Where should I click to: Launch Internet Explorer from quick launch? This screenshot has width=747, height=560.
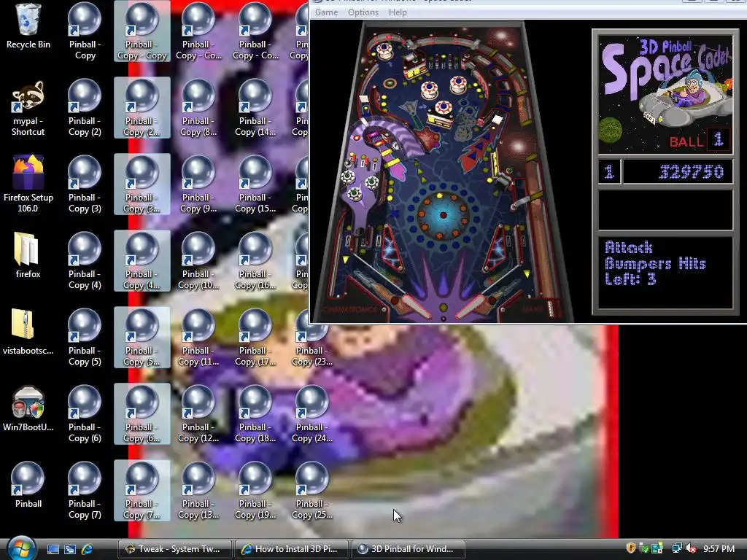[88, 549]
